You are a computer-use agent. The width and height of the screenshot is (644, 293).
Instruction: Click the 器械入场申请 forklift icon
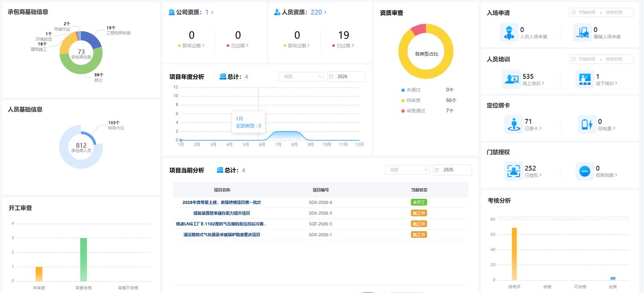tap(583, 33)
